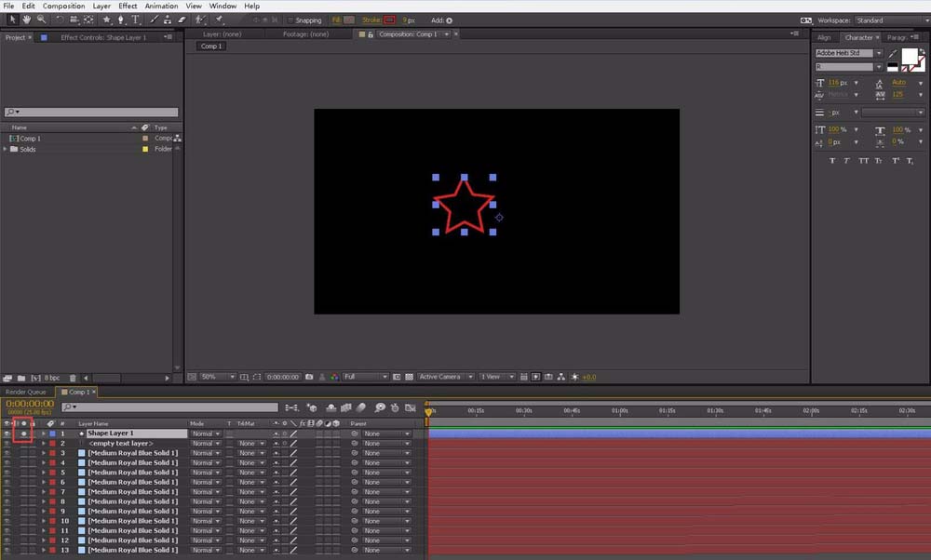Toggle the mask and shape path visibility

click(257, 377)
